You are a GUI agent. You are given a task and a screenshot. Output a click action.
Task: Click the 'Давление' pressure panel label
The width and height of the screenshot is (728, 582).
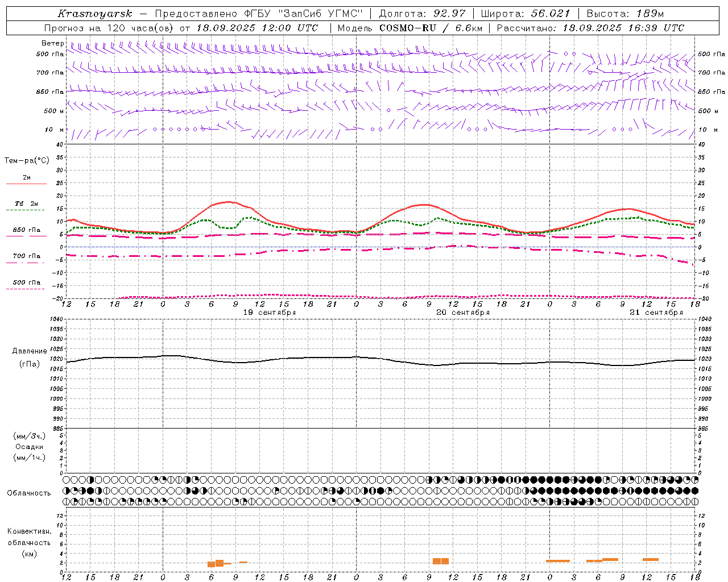point(30,351)
